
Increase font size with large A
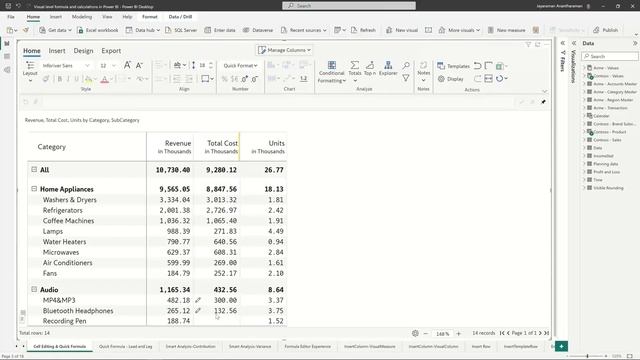pos(127,65)
